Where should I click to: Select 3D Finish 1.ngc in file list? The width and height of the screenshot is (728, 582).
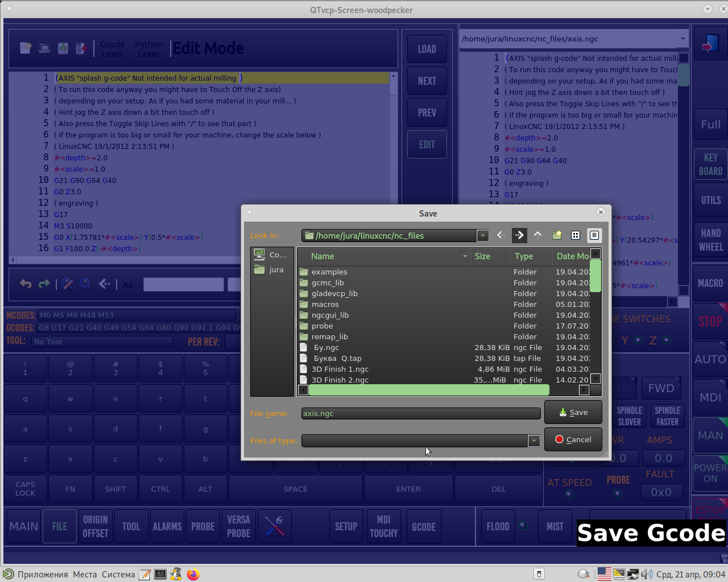444,369
